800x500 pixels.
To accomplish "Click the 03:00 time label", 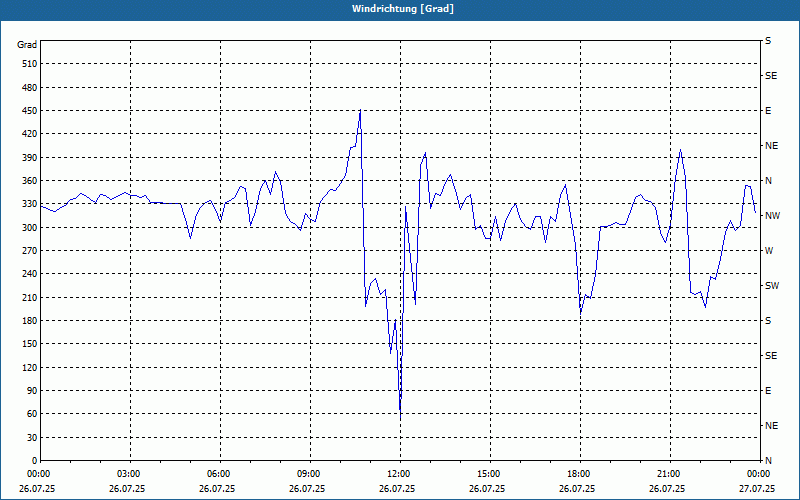I will point(129,473).
